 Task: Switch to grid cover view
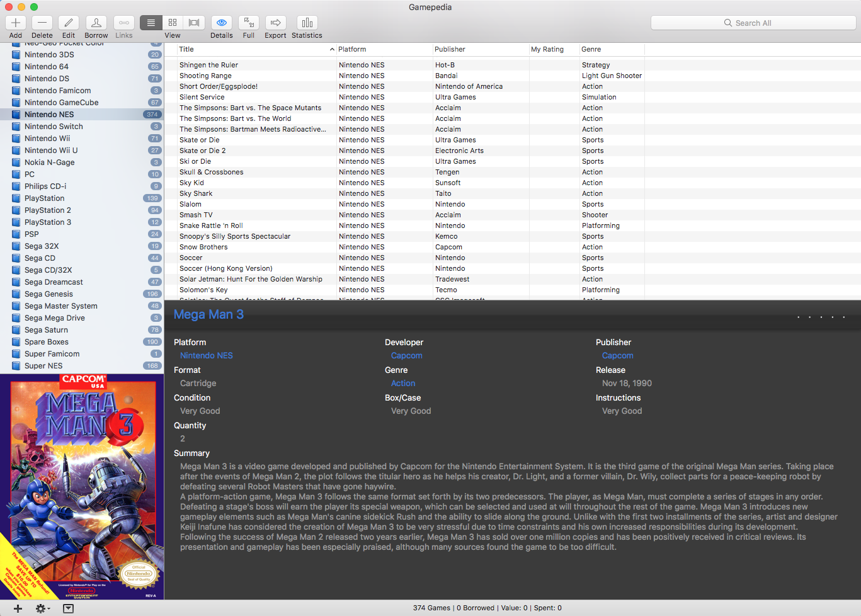173,23
